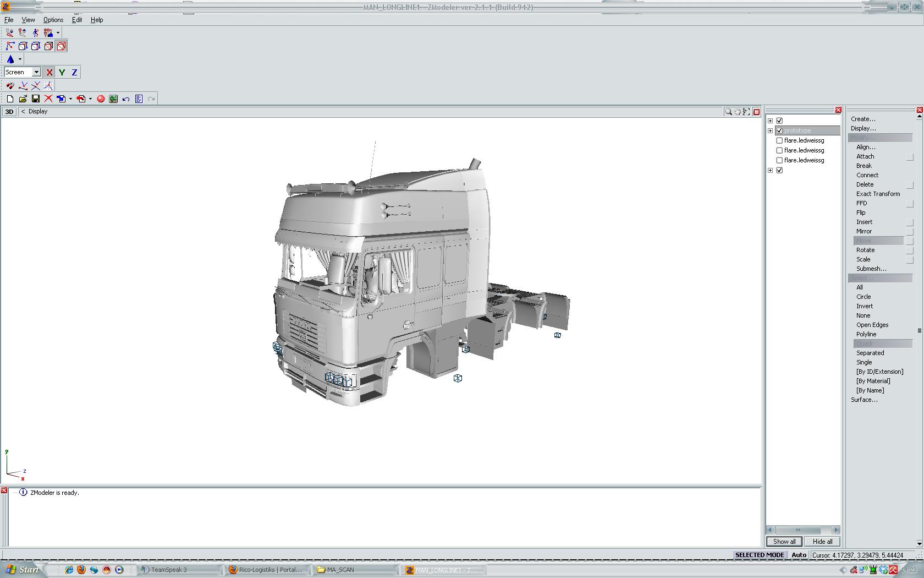Open the Options menu

pos(53,20)
